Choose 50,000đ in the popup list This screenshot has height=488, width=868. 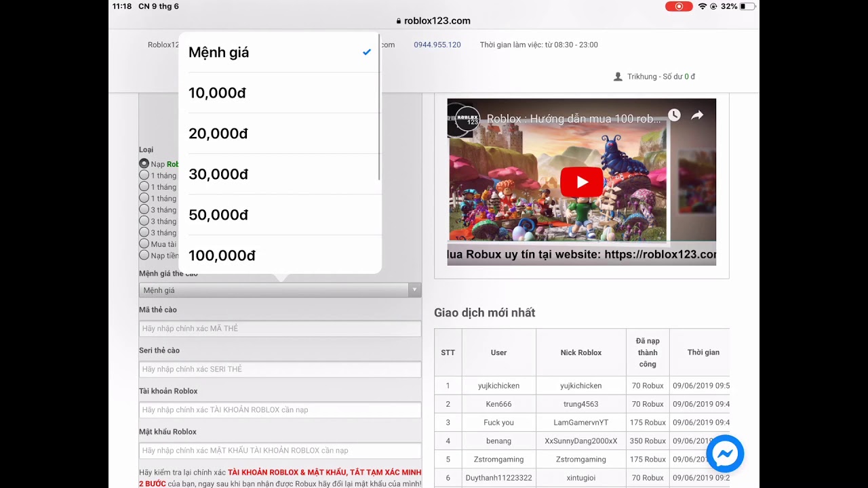click(280, 215)
